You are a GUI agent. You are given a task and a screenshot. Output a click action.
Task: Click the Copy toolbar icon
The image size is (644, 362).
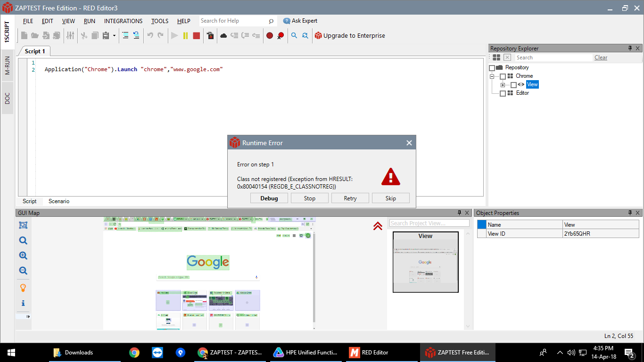[95, 35]
